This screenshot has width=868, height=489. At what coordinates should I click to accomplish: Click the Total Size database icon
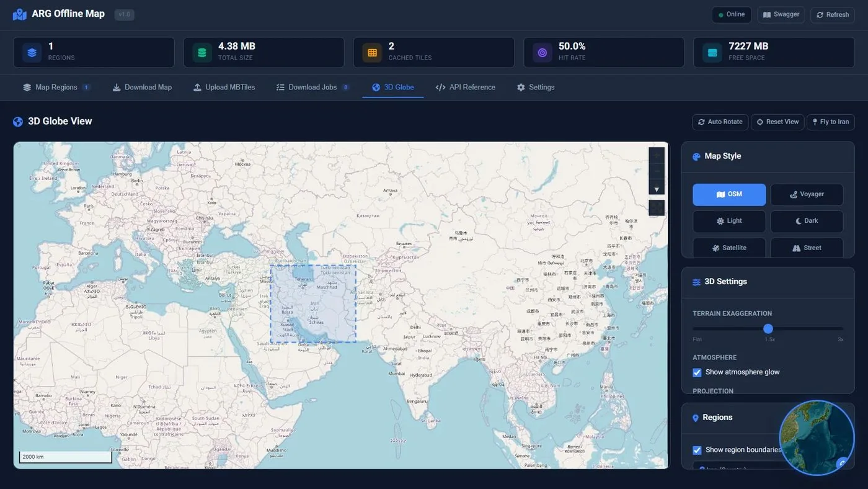coord(202,53)
